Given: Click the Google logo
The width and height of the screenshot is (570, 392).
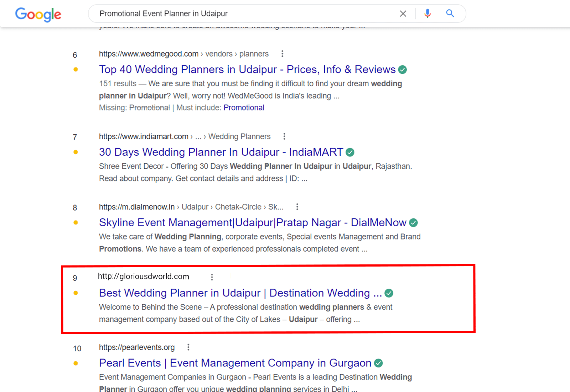Looking at the screenshot, I should [38, 14].
